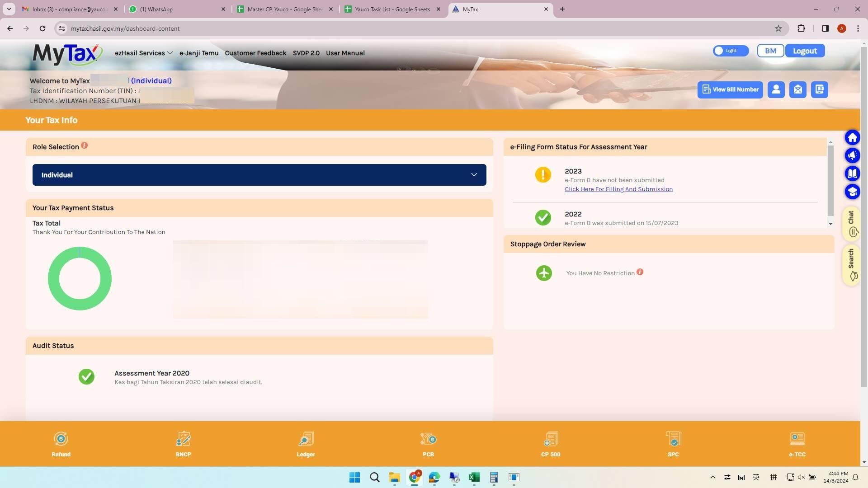The height and width of the screenshot is (488, 868).
Task: Open Microsoft Edge from the taskbar
Action: pyautogui.click(x=434, y=477)
